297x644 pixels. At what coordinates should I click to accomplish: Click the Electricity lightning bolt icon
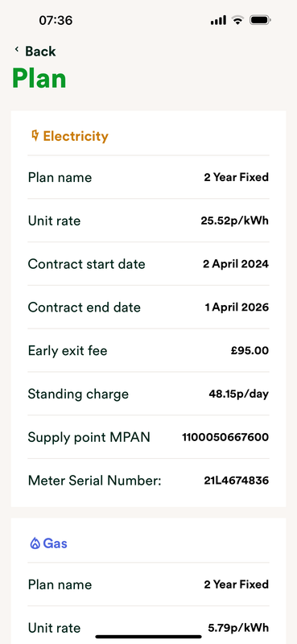pos(35,135)
